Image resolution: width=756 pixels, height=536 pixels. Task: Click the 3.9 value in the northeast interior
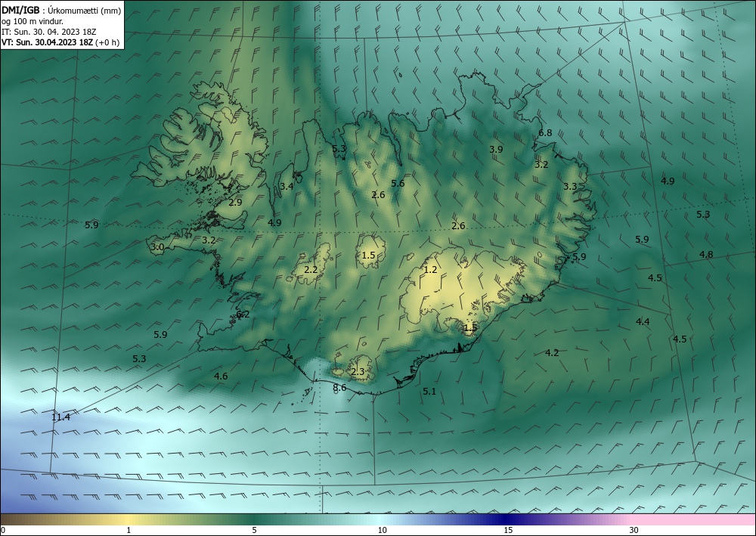pyautogui.click(x=496, y=150)
